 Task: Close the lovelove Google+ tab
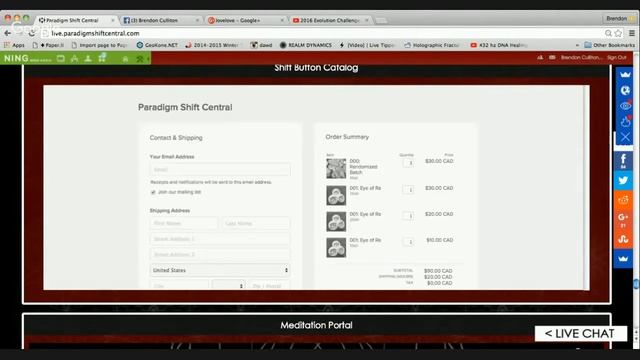click(282, 20)
